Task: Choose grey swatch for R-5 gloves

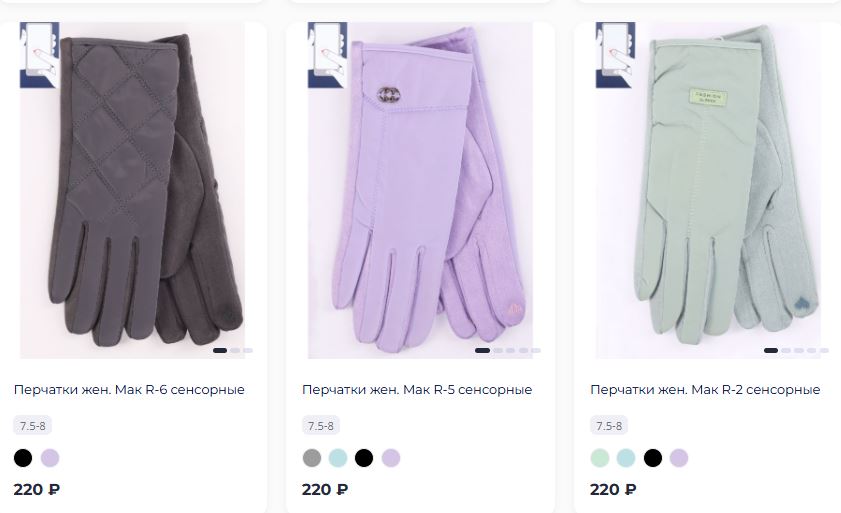Action: point(312,458)
